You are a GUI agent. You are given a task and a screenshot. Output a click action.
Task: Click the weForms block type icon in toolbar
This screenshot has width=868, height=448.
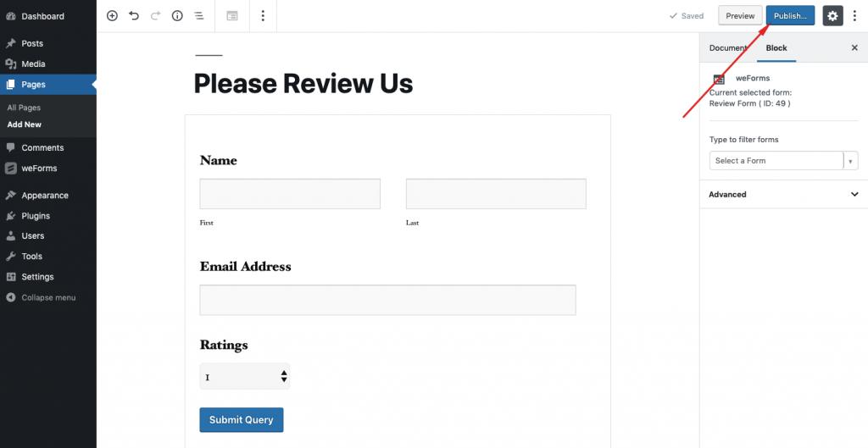click(232, 16)
